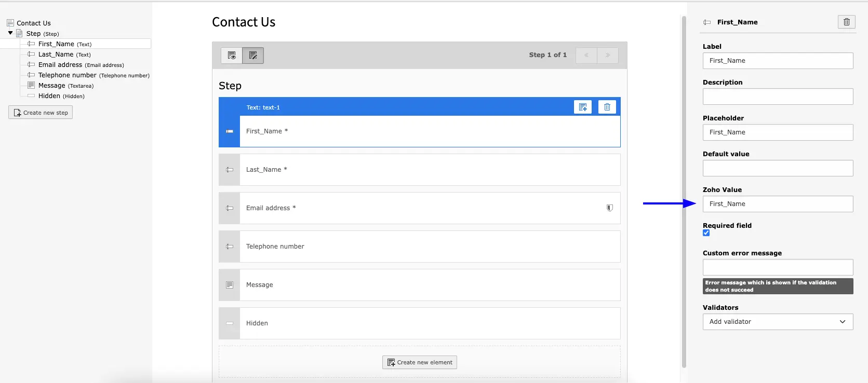Switch to preview mode icon in toolbar
Image resolution: width=868 pixels, height=383 pixels.
coord(232,55)
